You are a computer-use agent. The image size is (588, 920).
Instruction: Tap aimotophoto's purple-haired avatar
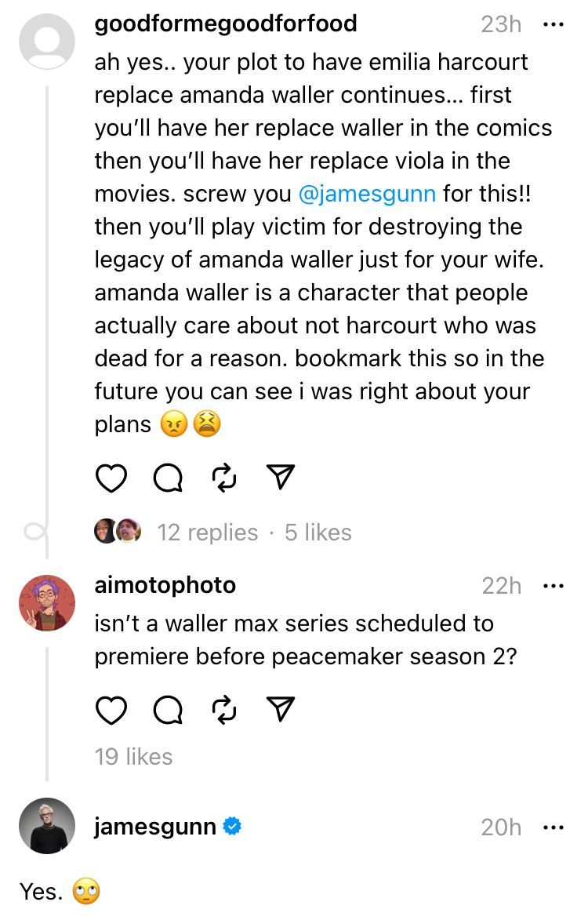click(47, 602)
